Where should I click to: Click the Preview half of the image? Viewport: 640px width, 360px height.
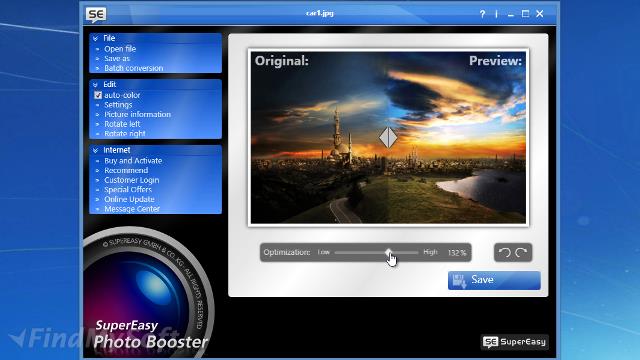click(457, 138)
